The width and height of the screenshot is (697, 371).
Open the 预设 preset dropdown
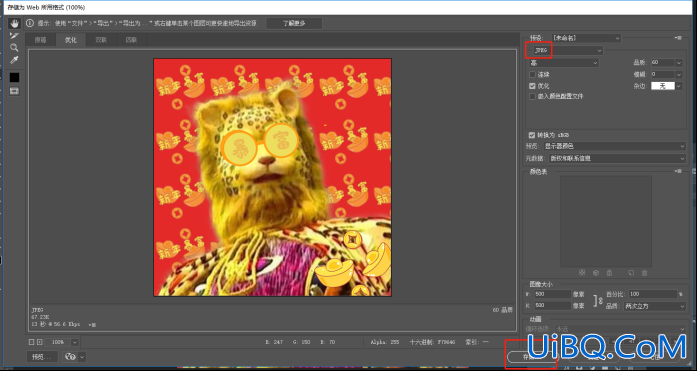click(586, 38)
